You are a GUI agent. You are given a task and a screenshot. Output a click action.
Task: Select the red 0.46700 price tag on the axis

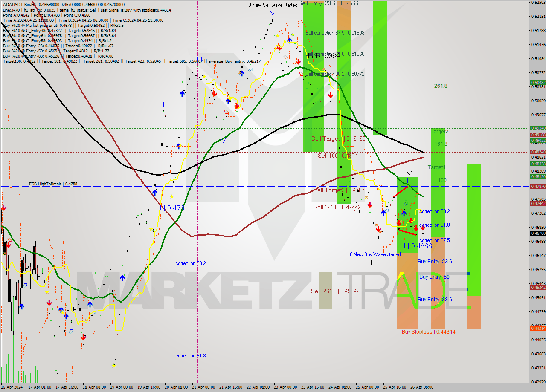pyautogui.click(x=537, y=233)
